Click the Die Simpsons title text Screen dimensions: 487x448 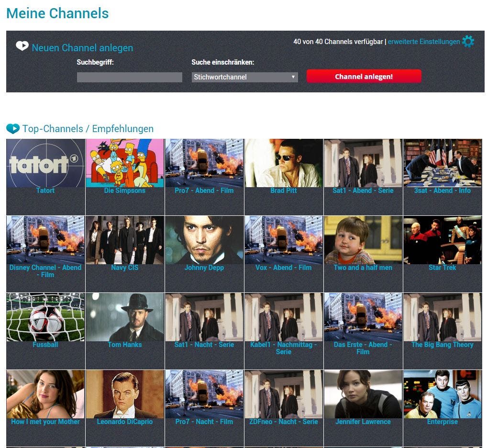[125, 190]
